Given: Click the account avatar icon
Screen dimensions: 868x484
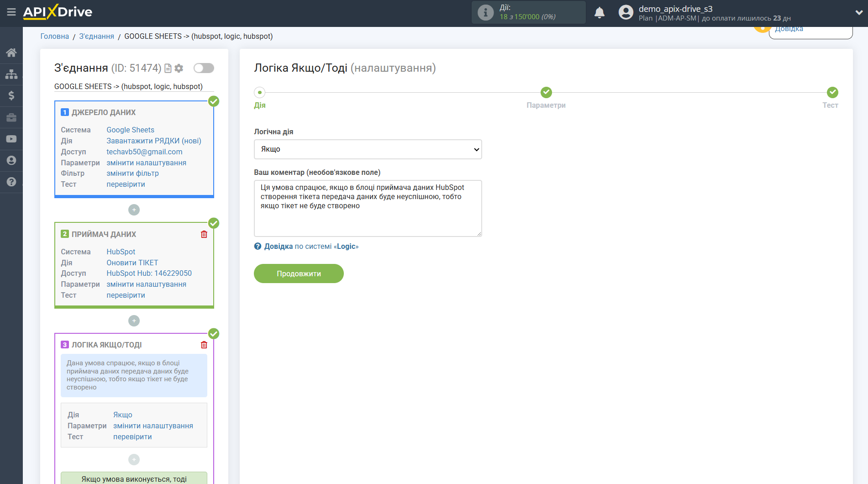Looking at the screenshot, I should click(626, 12).
